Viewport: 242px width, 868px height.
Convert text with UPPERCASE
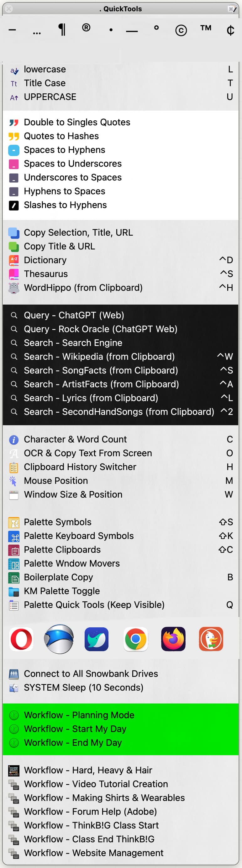click(50, 97)
